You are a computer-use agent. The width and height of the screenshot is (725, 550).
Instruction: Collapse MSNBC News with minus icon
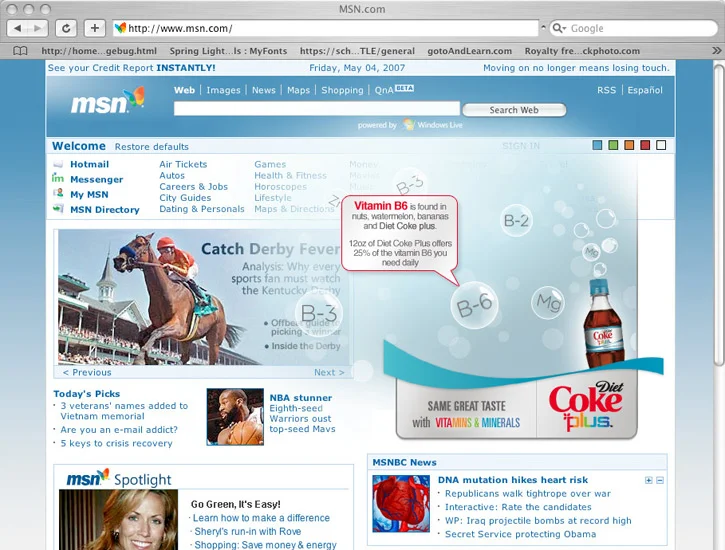660,481
